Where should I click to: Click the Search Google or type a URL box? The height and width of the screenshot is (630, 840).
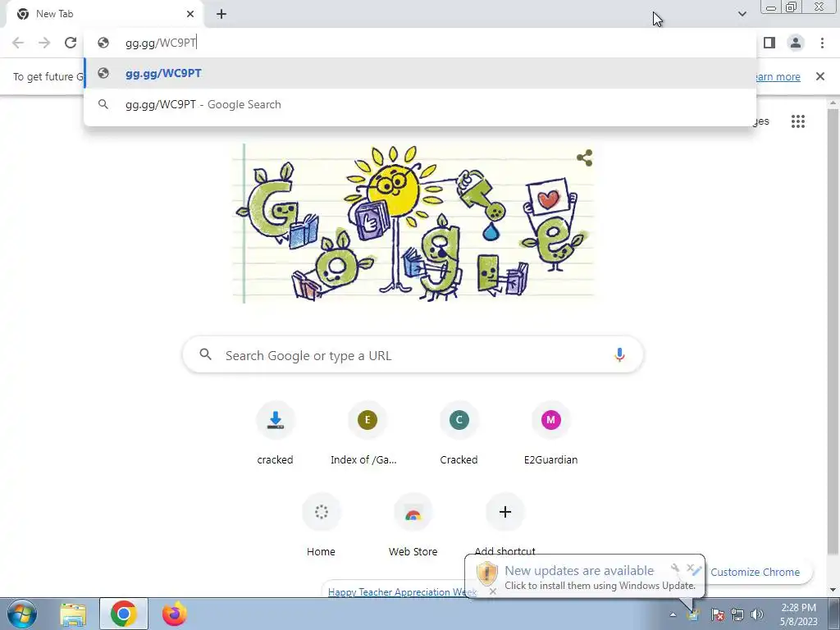(413, 355)
